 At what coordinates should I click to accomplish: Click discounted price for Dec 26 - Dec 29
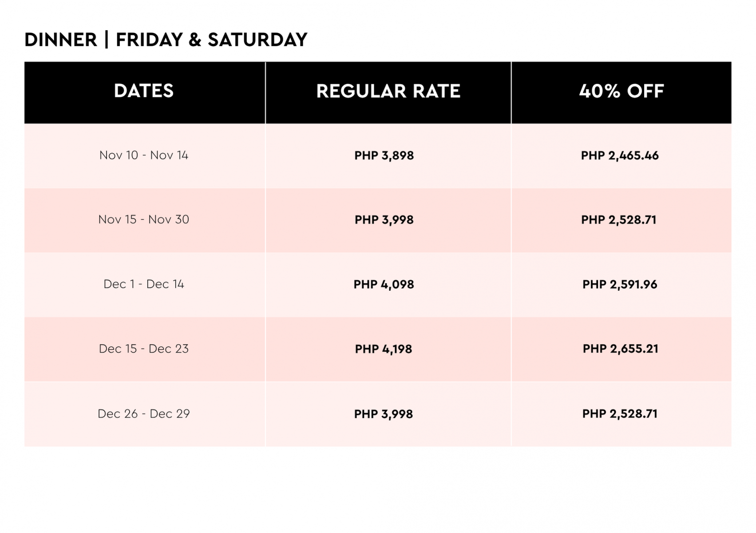tap(620, 414)
